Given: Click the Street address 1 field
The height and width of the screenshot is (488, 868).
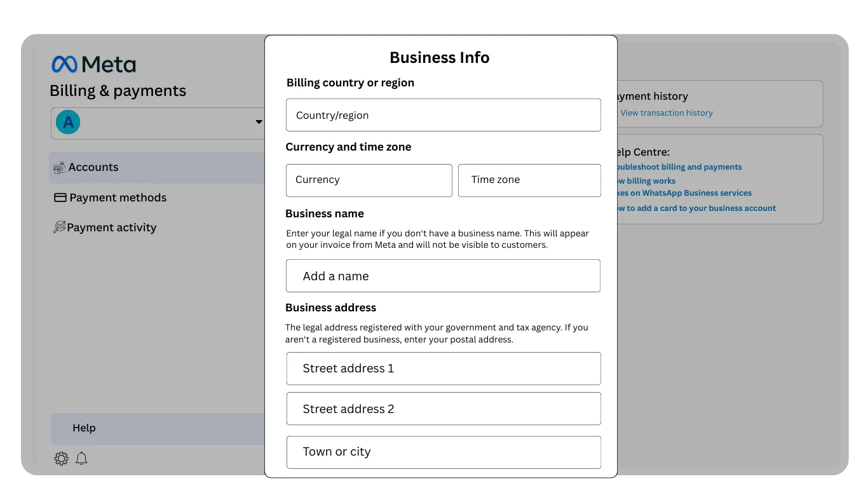Looking at the screenshot, I should pyautogui.click(x=444, y=369).
